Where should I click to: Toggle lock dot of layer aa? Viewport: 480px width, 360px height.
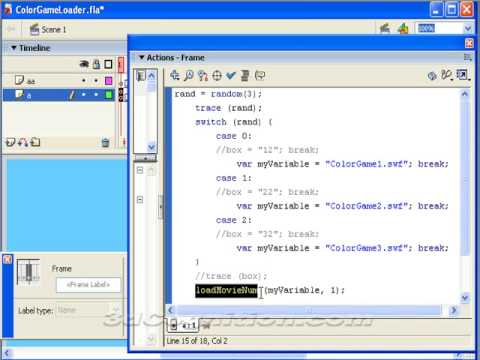tap(96, 80)
